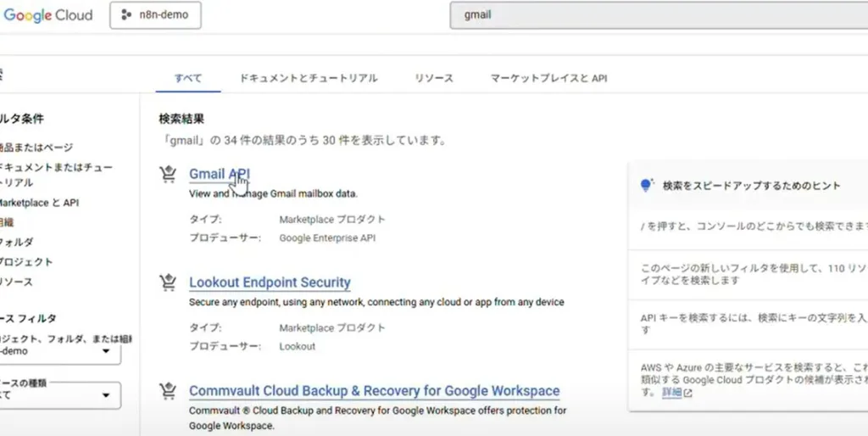Click the Google Cloud logo
868x436 pixels.
tap(47, 15)
